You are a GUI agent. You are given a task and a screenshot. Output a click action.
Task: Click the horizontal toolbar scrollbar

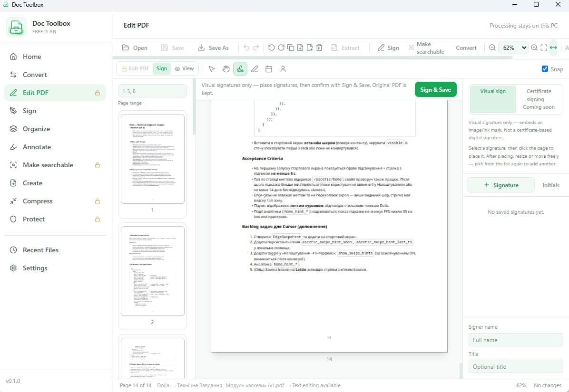(x=313, y=57)
